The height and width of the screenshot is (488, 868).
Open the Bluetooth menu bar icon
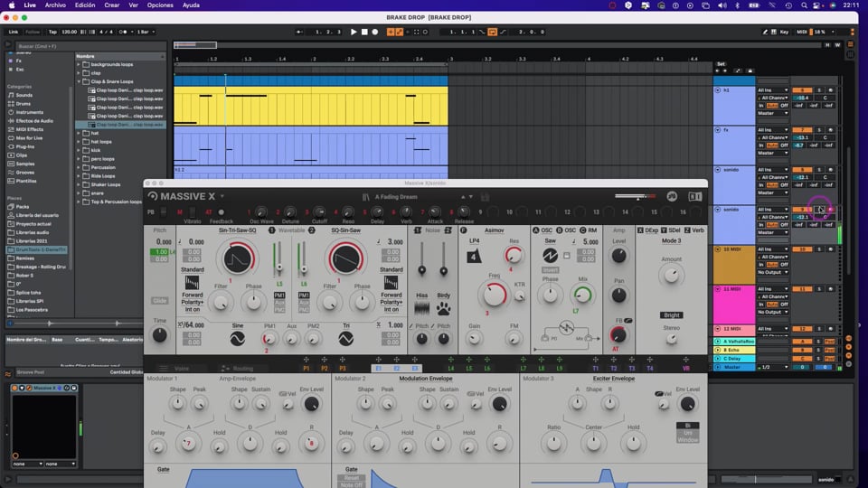coord(737,5)
